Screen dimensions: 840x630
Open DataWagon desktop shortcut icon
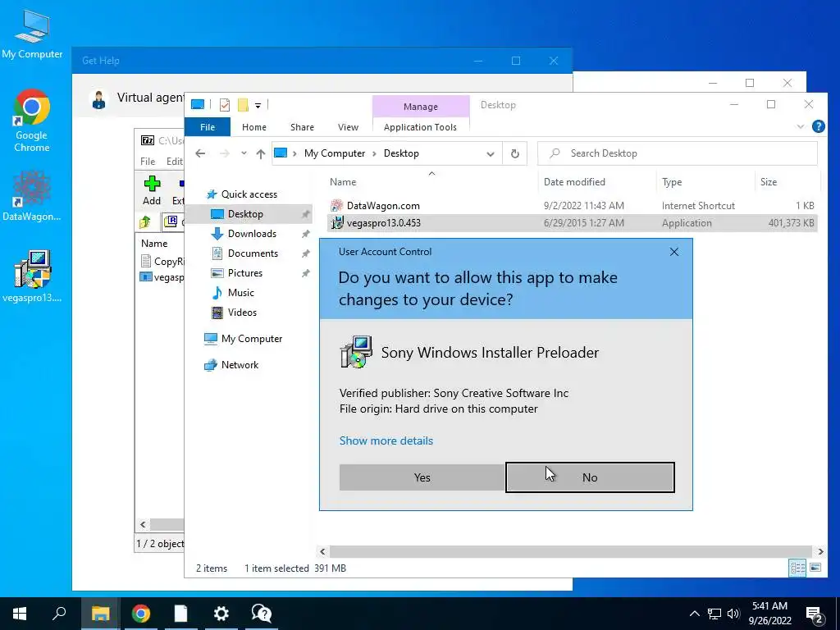pyautogui.click(x=32, y=196)
